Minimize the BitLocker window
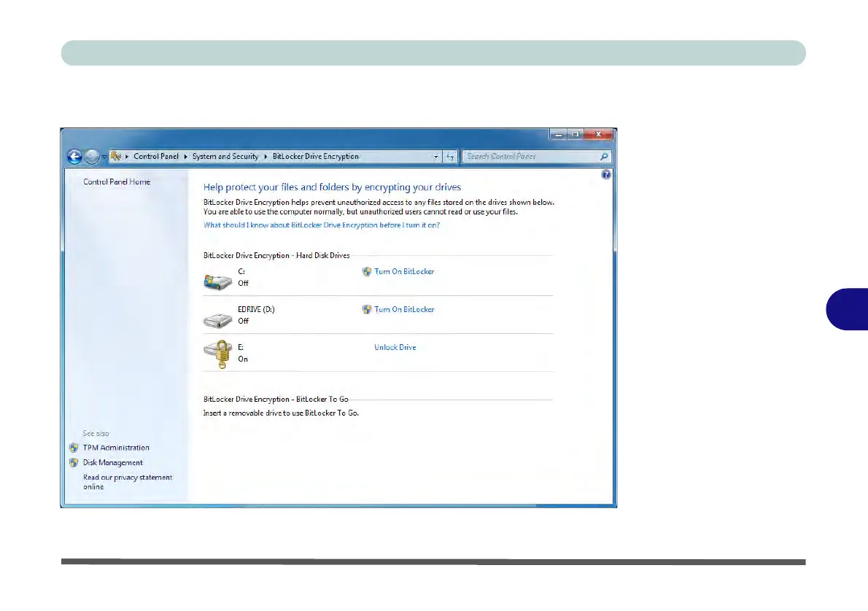The width and height of the screenshot is (868, 611). (559, 134)
